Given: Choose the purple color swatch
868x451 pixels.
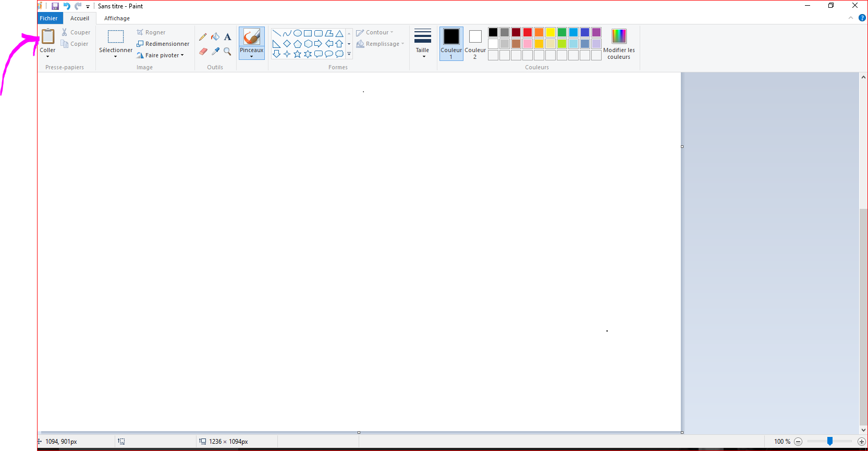Looking at the screenshot, I should tap(596, 32).
